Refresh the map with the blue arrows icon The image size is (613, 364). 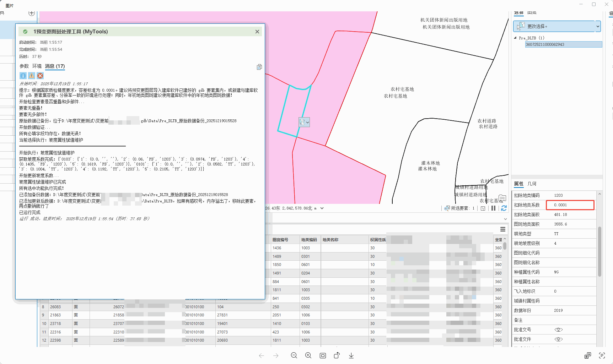click(x=504, y=208)
